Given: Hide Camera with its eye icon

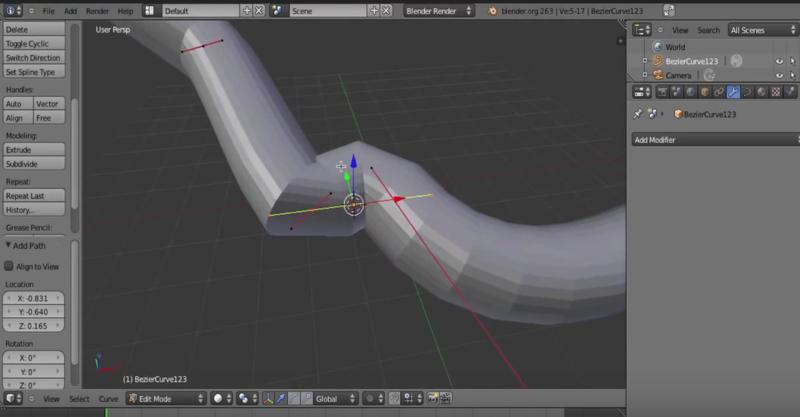Looking at the screenshot, I should (779, 76).
